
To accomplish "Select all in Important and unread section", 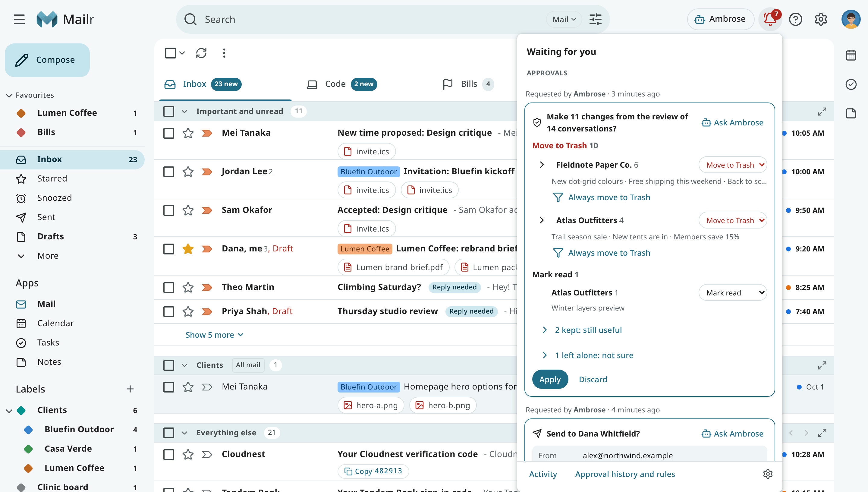I will point(169,112).
